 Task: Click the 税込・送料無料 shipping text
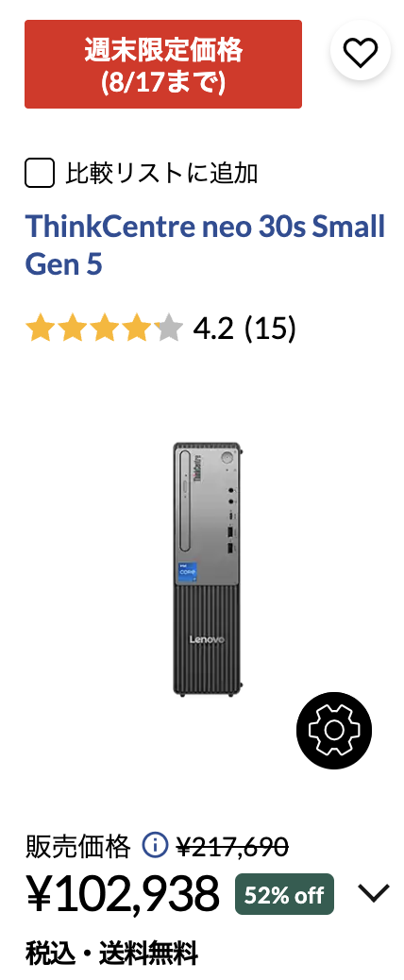(111, 954)
